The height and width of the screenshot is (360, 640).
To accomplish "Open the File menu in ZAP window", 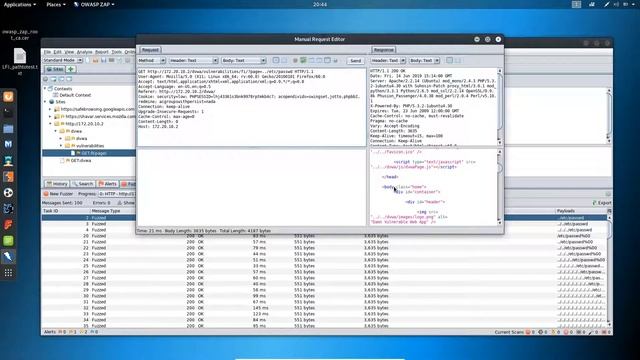I will (x=47, y=52).
